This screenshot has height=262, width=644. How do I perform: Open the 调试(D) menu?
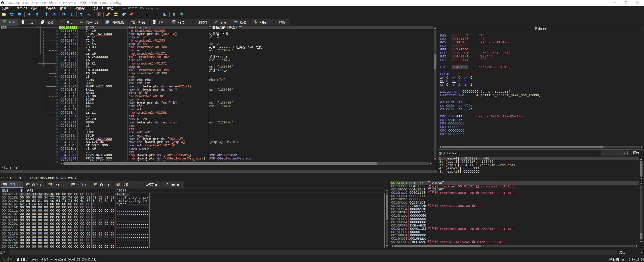(x=36, y=8)
